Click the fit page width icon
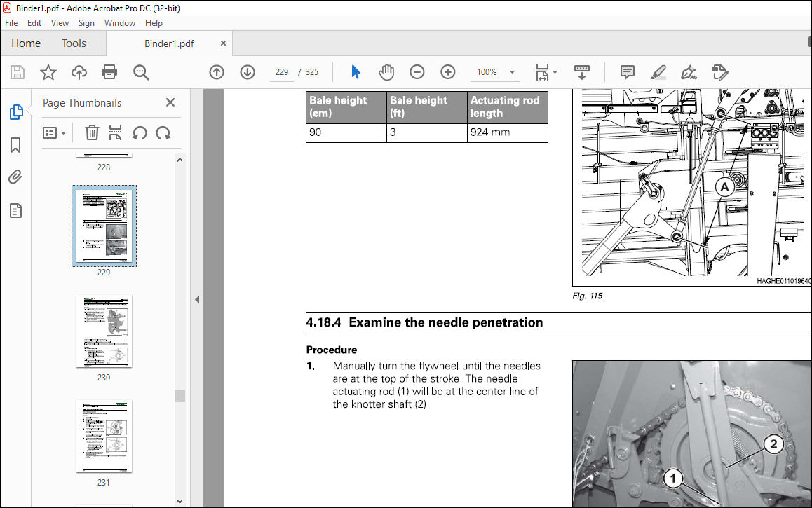Screen dimensions: 812x508 [541, 72]
